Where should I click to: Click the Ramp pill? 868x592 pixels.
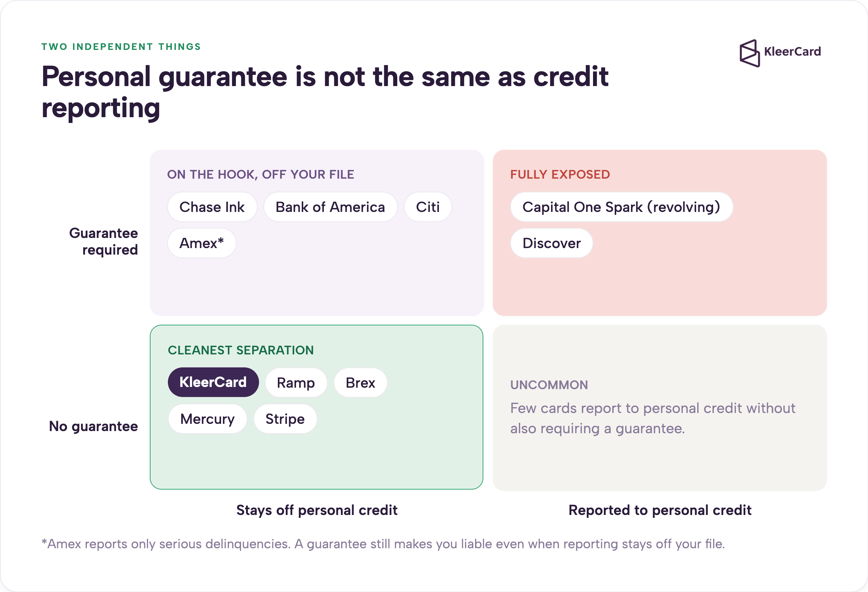[x=296, y=383]
